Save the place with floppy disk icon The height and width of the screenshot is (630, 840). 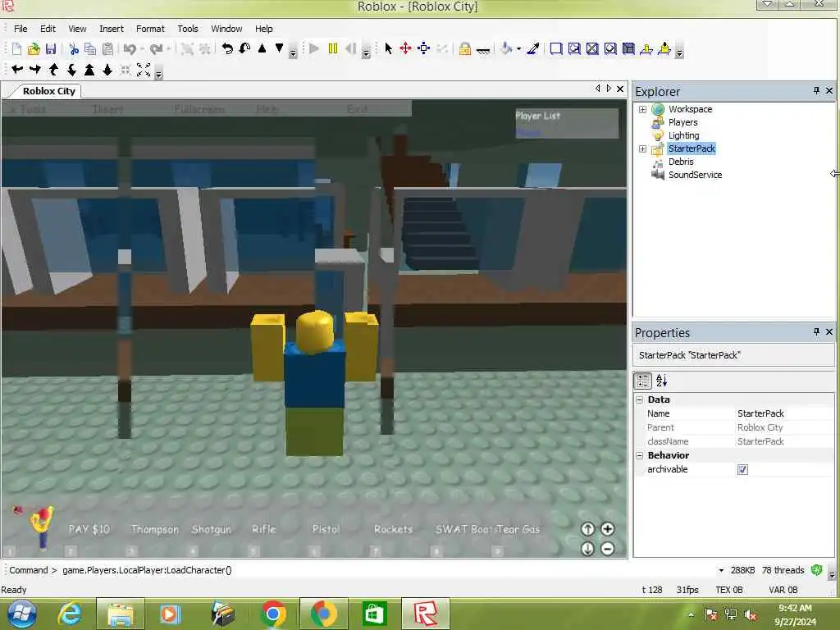pyautogui.click(x=50, y=49)
